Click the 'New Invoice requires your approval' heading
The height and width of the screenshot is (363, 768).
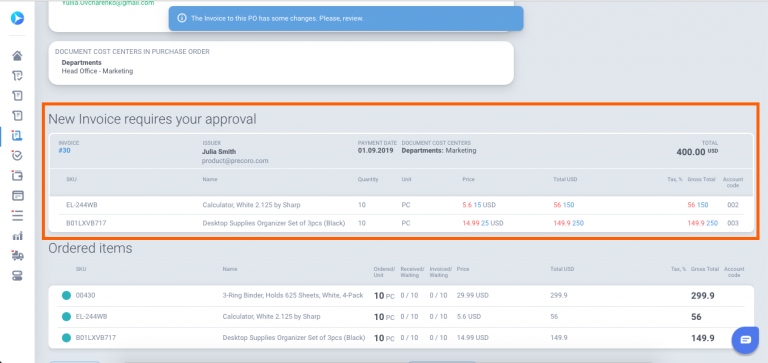(152, 119)
